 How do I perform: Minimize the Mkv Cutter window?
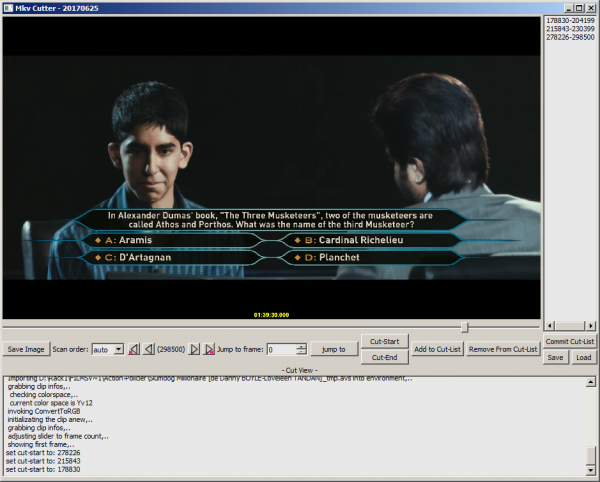[569, 8]
